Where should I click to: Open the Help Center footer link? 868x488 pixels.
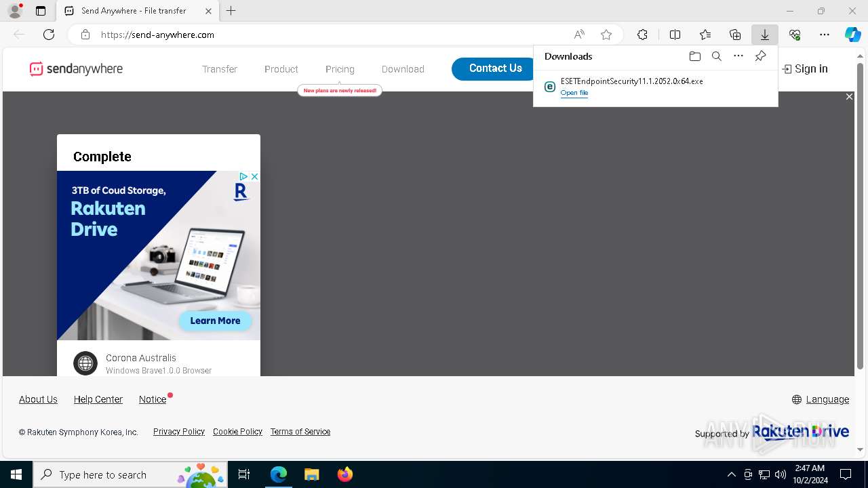coord(98,399)
